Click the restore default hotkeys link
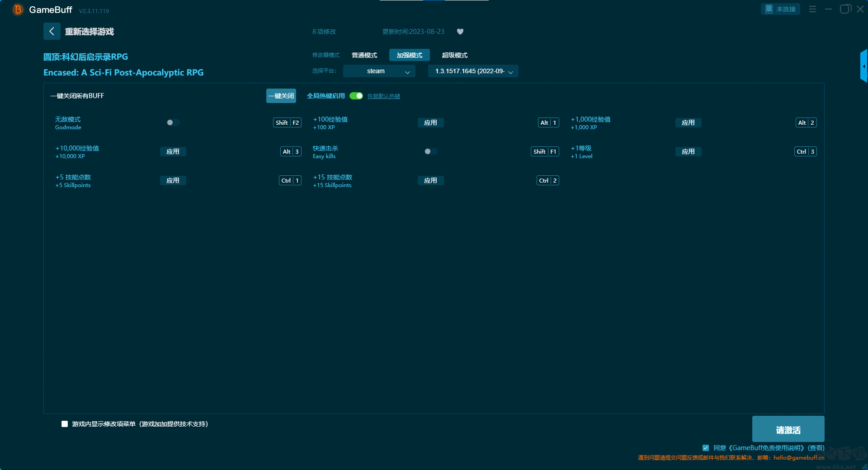 pyautogui.click(x=383, y=96)
